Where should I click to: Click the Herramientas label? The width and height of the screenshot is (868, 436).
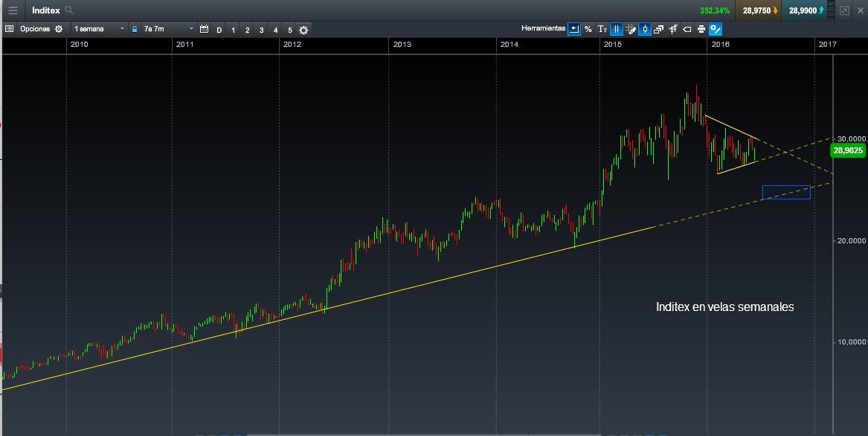click(543, 28)
